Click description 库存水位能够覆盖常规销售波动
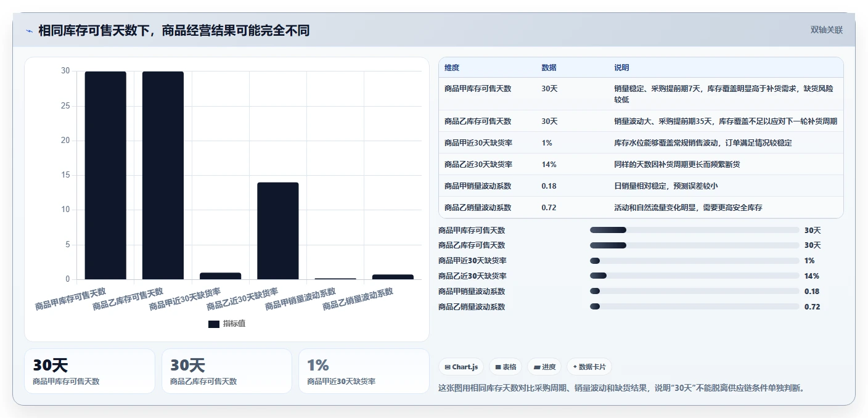Screen dimensions: 868x418 [x=666, y=143]
